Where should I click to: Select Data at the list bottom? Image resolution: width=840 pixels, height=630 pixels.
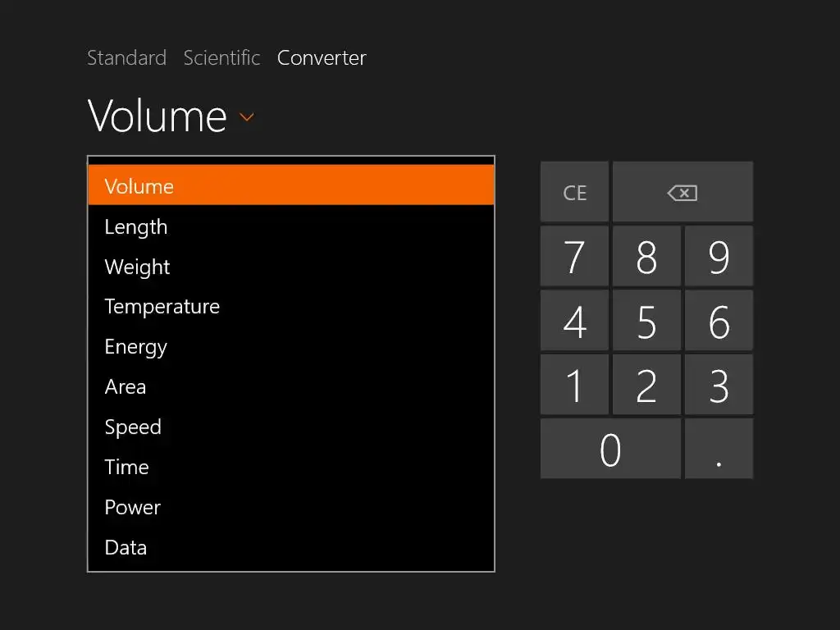(x=126, y=547)
